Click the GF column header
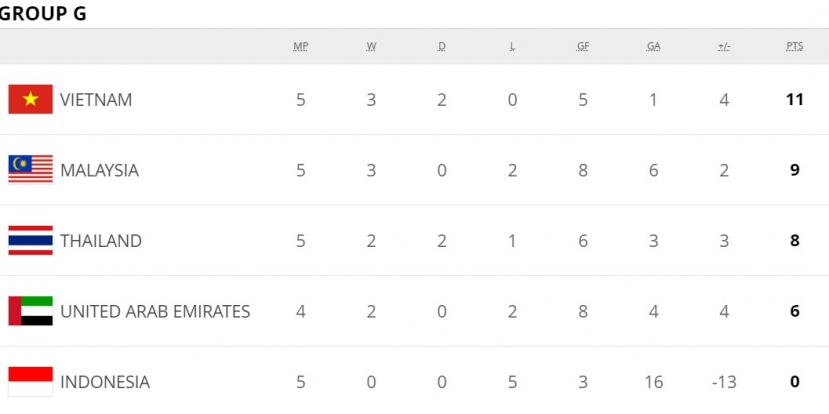 583,47
